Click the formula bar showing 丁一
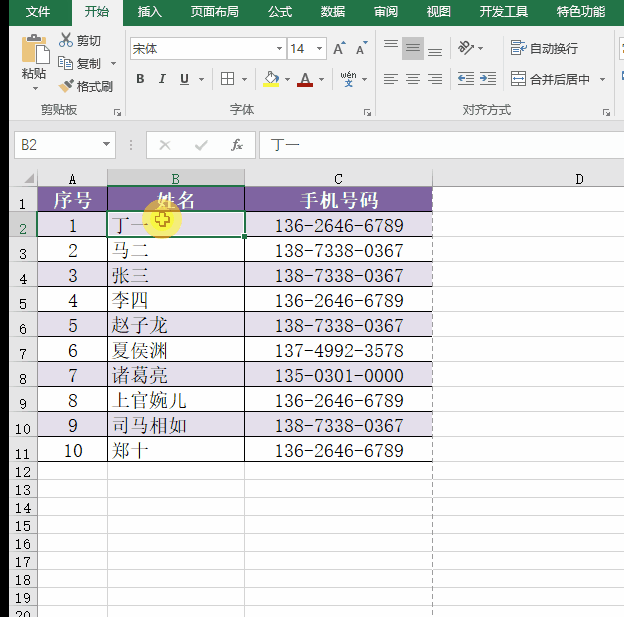The width and height of the screenshot is (624, 617). 441,145
